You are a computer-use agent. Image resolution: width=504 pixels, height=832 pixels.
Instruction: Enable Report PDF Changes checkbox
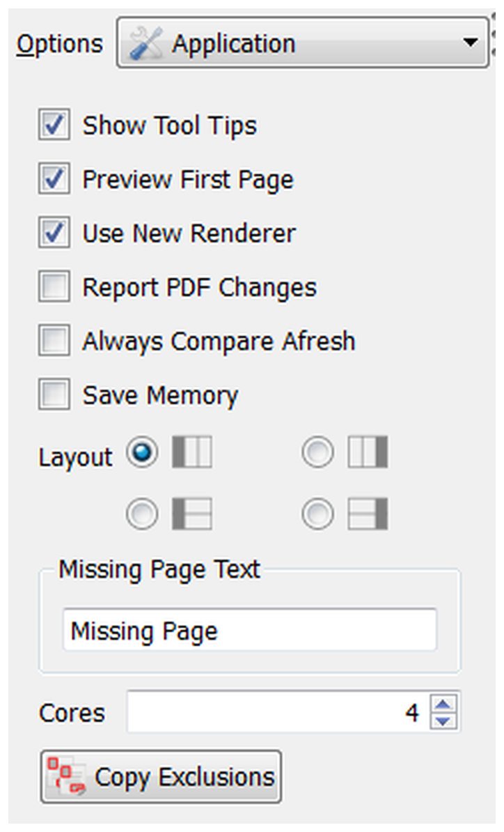(54, 286)
